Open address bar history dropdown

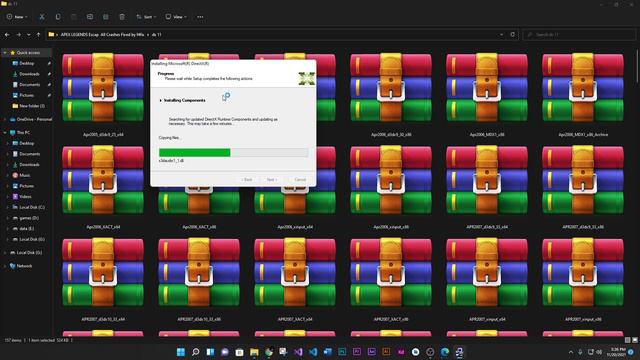point(501,35)
